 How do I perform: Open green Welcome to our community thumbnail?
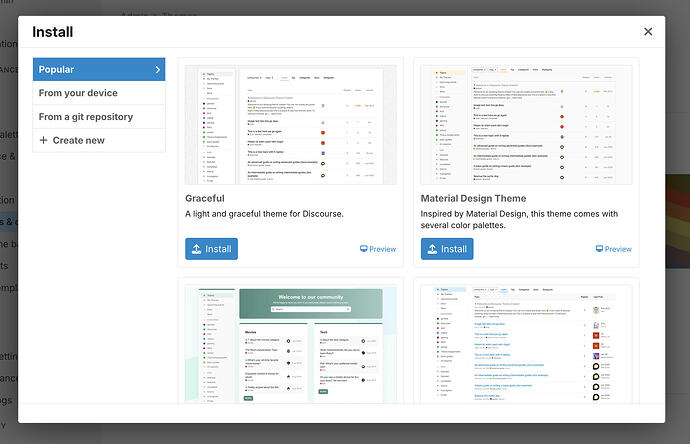[x=290, y=344]
